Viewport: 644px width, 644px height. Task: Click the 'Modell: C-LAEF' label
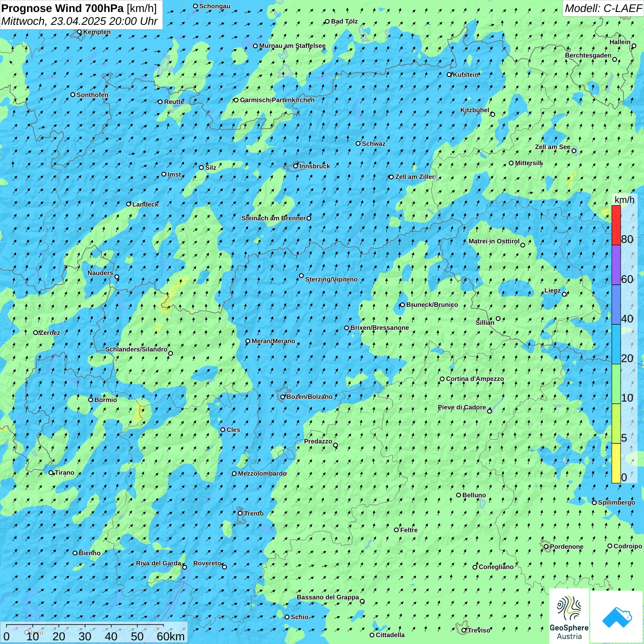point(603,8)
